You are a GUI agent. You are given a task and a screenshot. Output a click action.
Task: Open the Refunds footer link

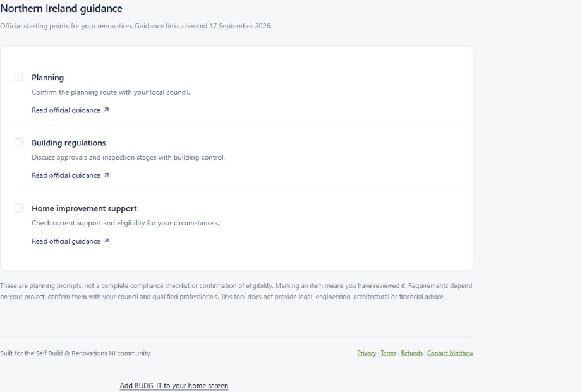pos(411,353)
